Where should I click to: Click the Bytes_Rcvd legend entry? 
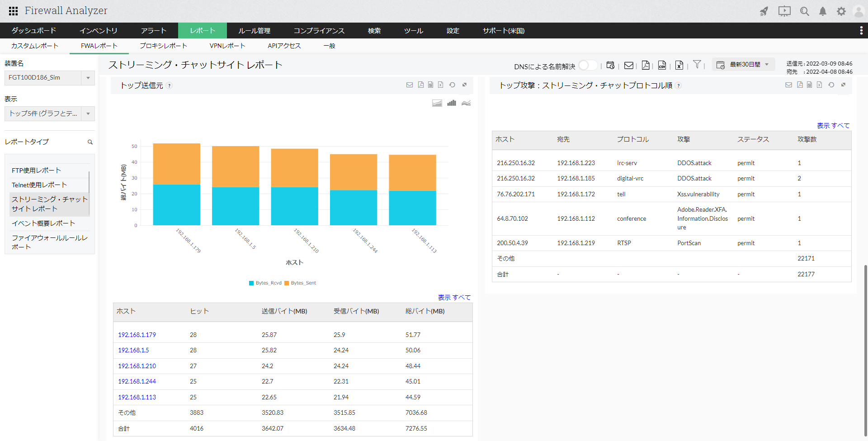click(x=265, y=283)
